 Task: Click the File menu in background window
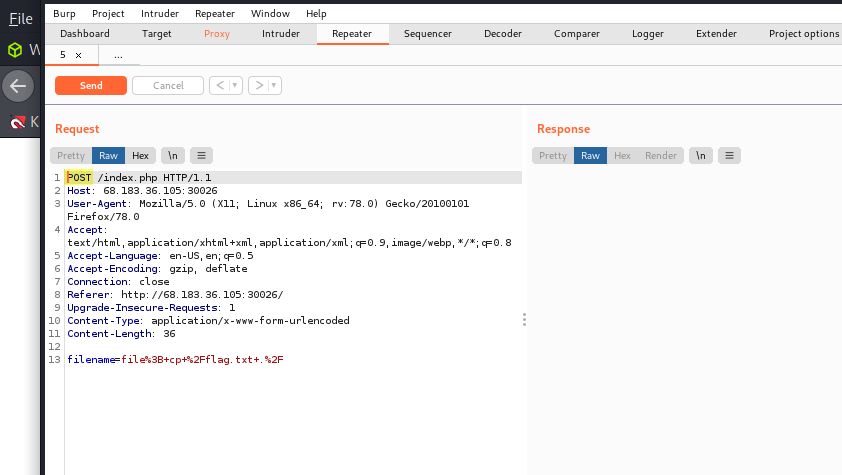(21, 19)
